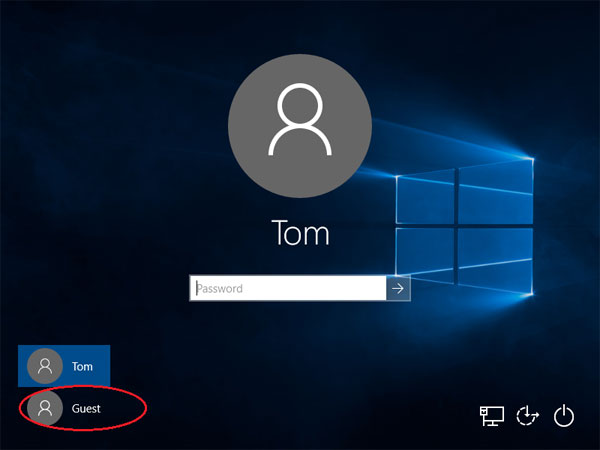Open the power options icon

pyautogui.click(x=564, y=416)
